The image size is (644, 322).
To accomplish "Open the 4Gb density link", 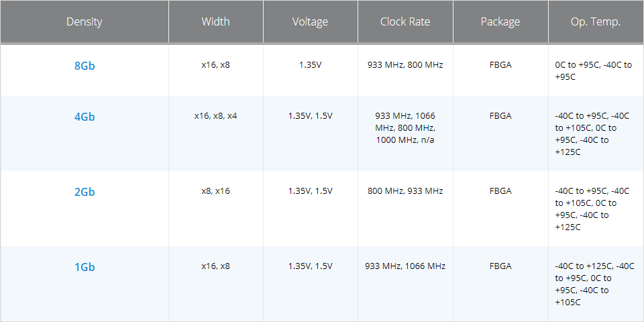I will click(x=85, y=117).
